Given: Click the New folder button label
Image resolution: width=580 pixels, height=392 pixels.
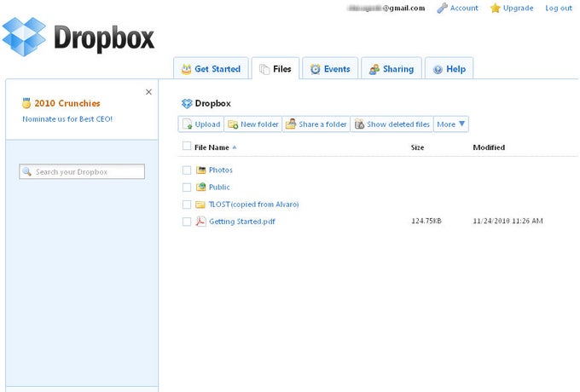Looking at the screenshot, I should click(x=259, y=124).
